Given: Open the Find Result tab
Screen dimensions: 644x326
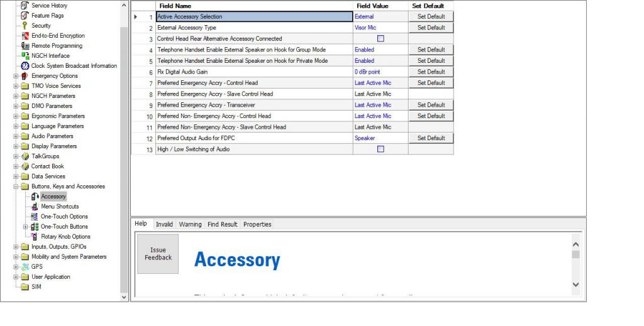Looking at the screenshot, I should 222,224.
